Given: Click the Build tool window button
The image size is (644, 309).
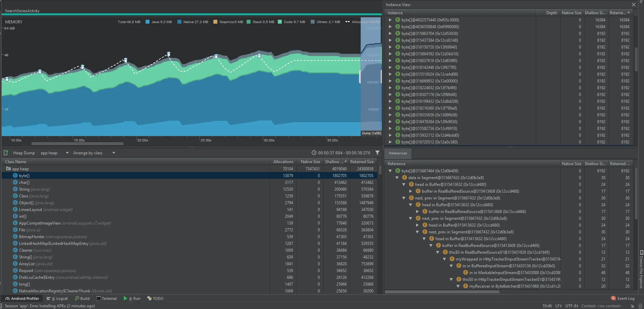Looking at the screenshot, I should [82, 298].
